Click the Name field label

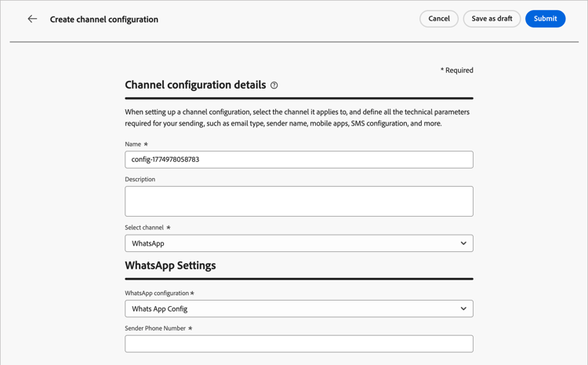tap(132, 144)
